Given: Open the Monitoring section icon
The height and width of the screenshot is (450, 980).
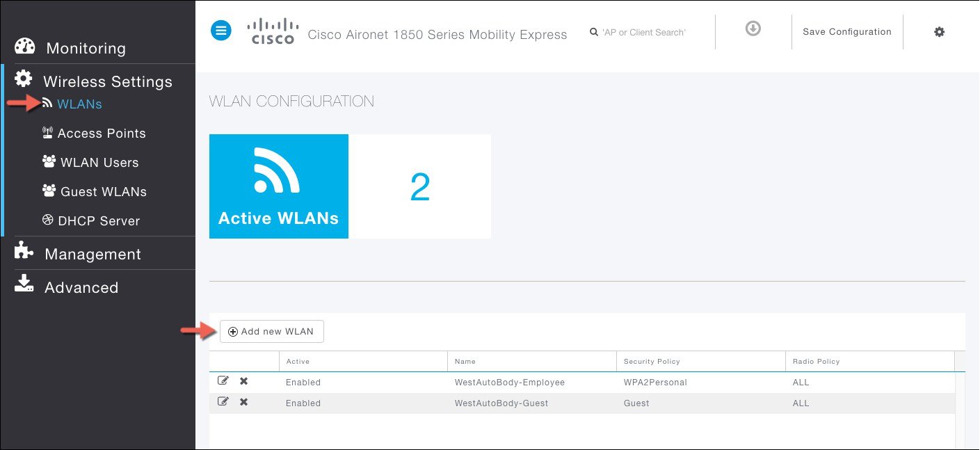Looking at the screenshot, I should [x=24, y=46].
